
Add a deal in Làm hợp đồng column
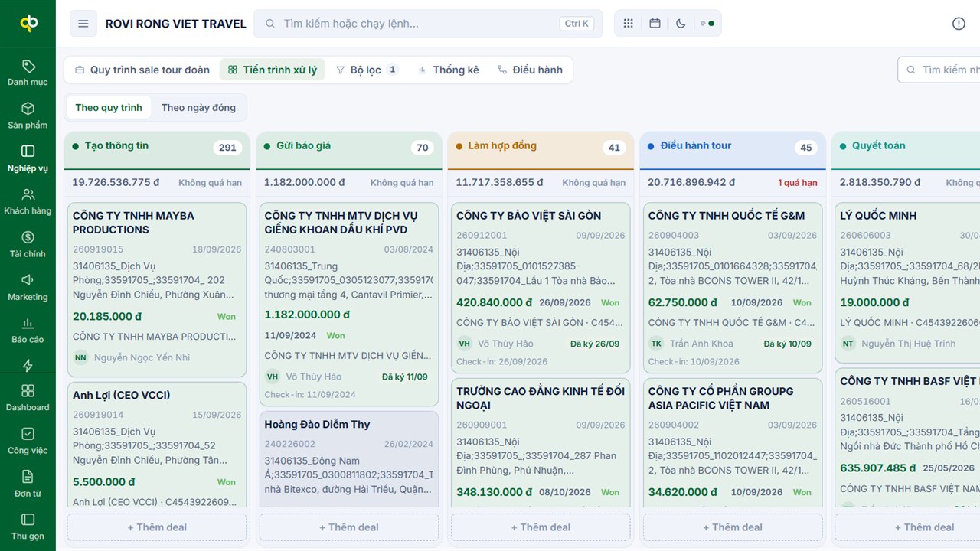(541, 527)
